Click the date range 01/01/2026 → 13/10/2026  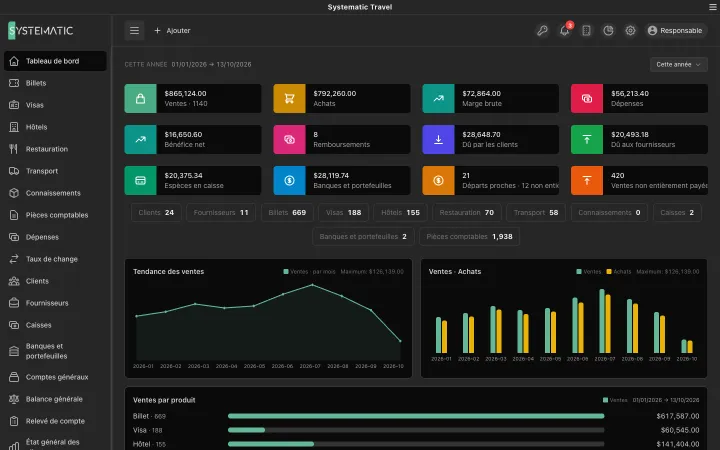212,65
